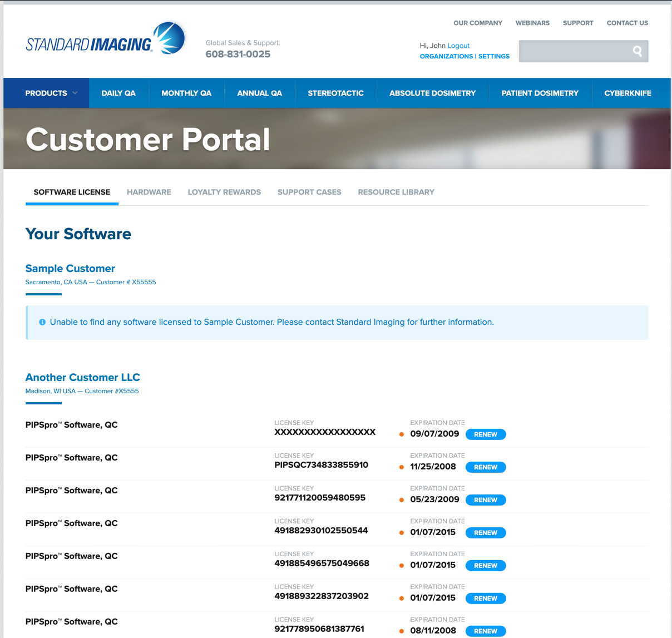Click the orange dot beside 05/23/2009

point(402,500)
